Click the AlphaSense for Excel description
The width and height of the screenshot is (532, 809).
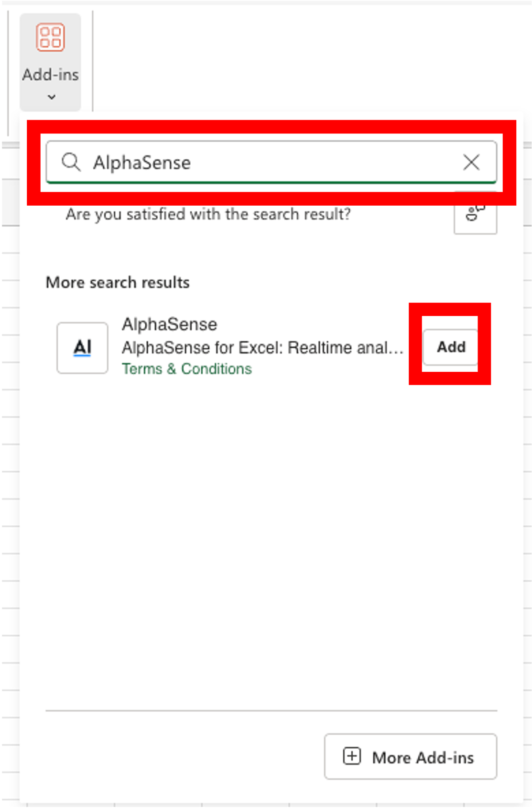coord(262,348)
